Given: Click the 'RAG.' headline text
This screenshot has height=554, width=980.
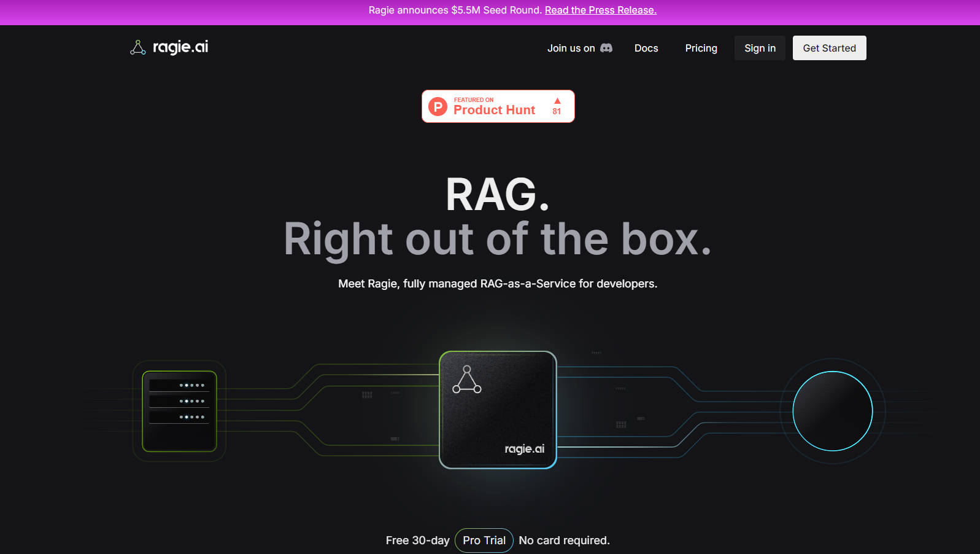Looking at the screenshot, I should (497, 195).
